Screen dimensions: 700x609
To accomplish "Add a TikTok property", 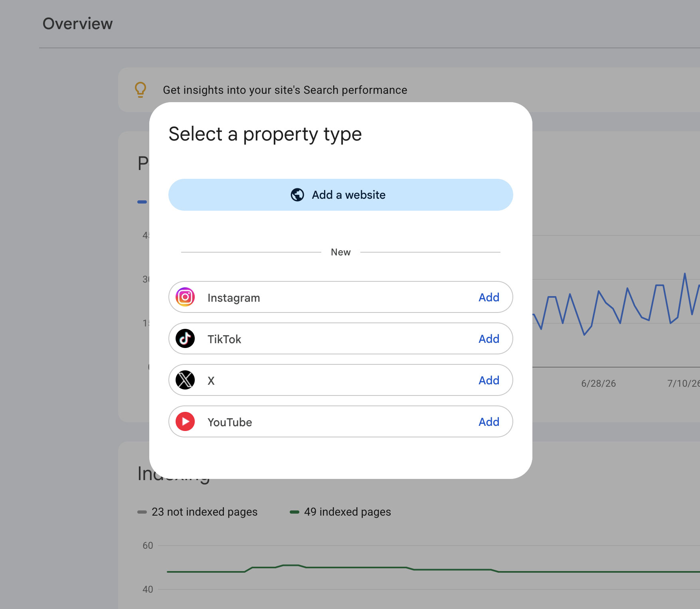I will point(489,339).
